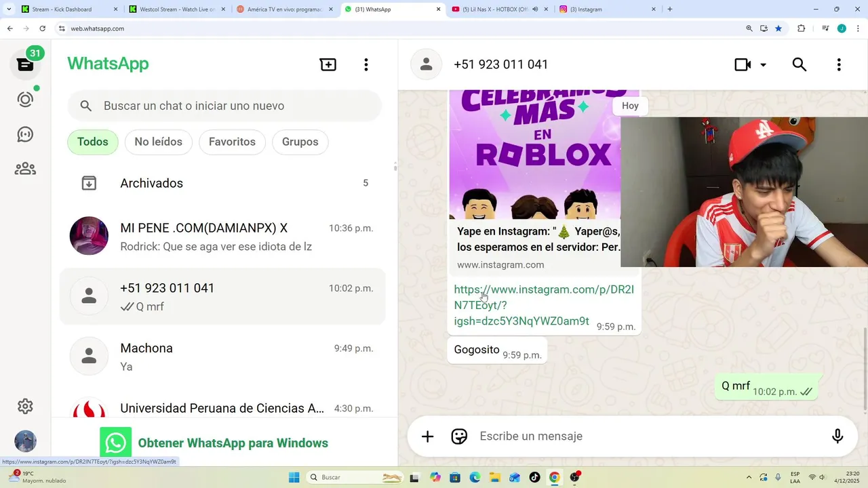Open Windows Start menu
868x488 pixels.
point(294,477)
